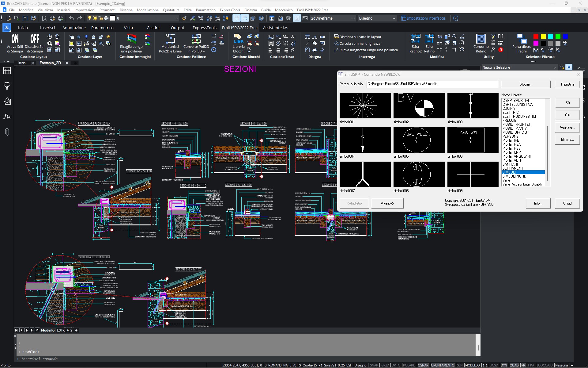Image resolution: width=588 pixels, height=368 pixels.
Task: Open the attachments paperclip side panel
Action: click(7, 132)
